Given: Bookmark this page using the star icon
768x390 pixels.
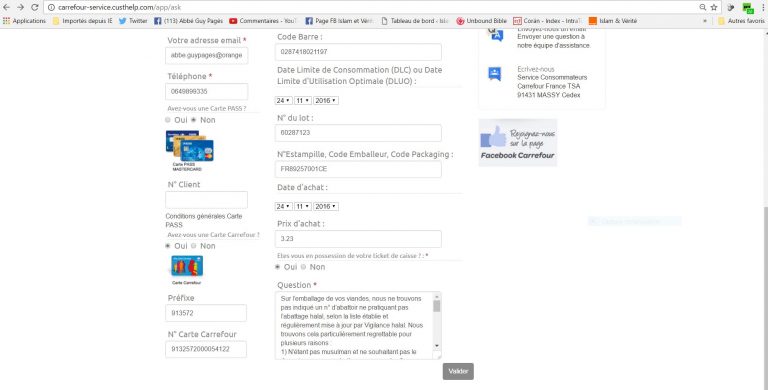Looking at the screenshot, I should tap(714, 7).
